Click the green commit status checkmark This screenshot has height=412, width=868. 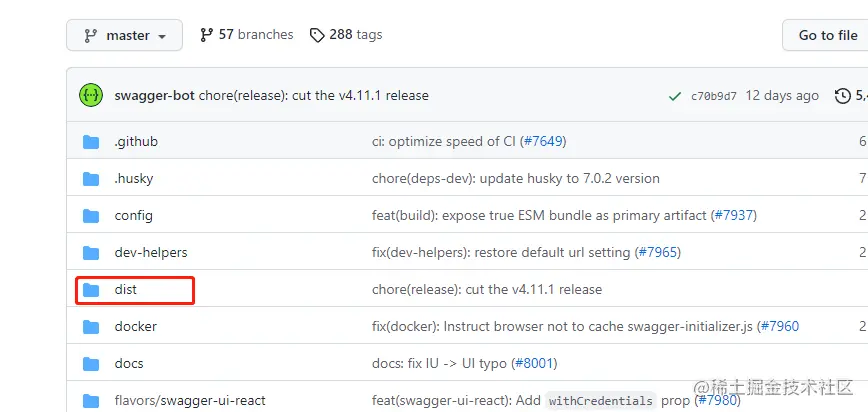coord(675,96)
